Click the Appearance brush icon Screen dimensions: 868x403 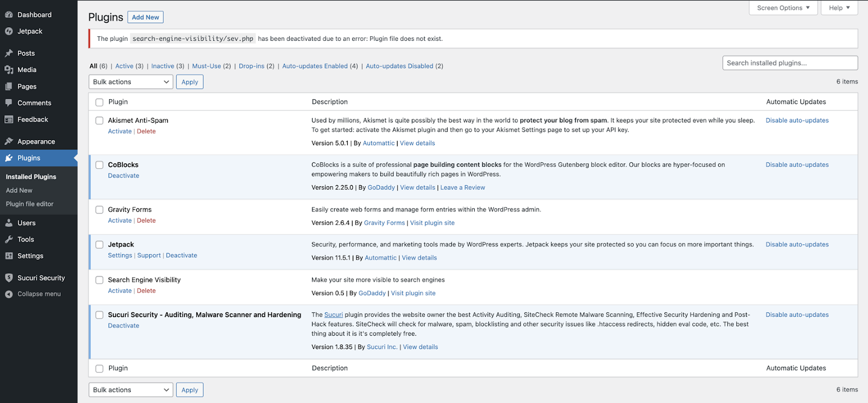coord(9,141)
